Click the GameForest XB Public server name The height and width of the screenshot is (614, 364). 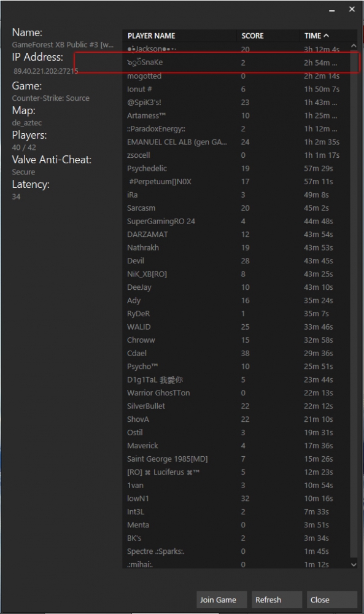point(63,45)
